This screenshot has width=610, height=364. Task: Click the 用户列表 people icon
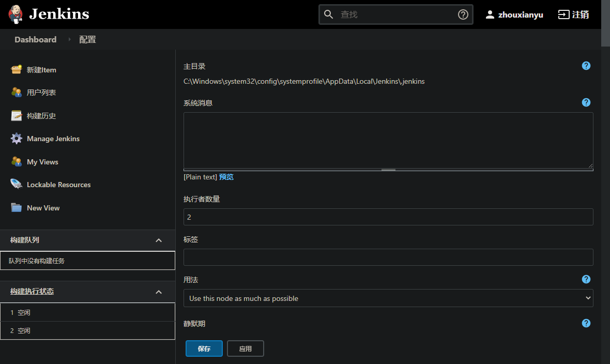(x=17, y=92)
